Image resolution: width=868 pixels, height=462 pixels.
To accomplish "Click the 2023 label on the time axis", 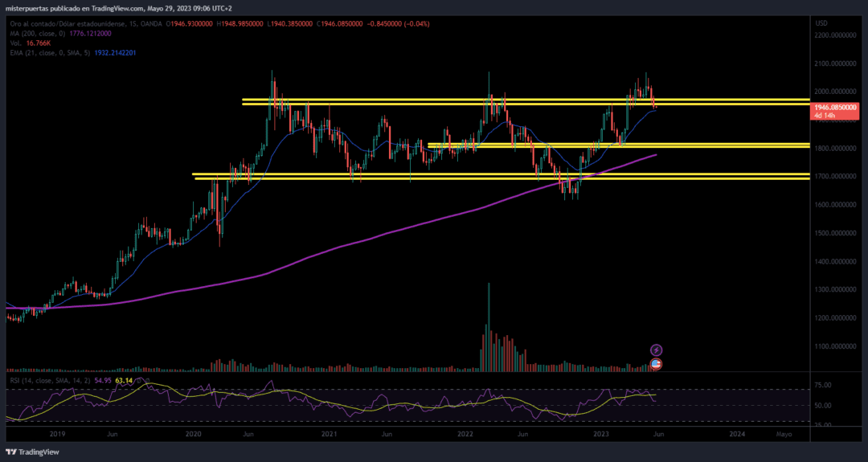I will [600, 433].
